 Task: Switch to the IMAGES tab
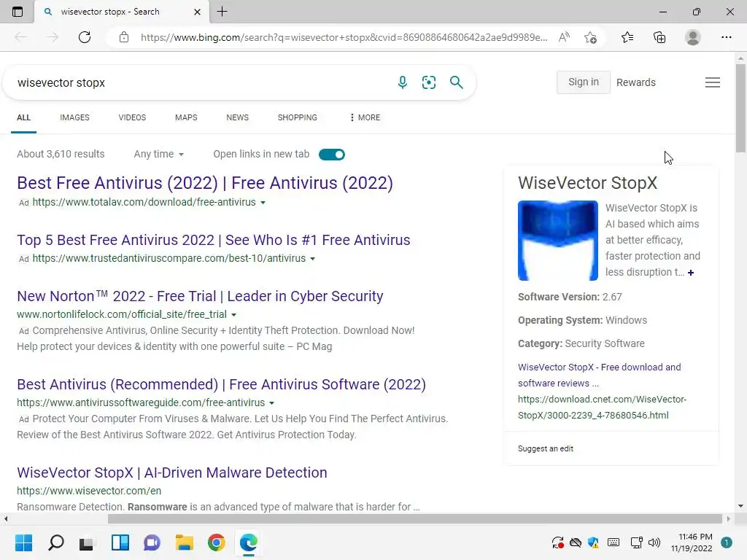coord(74,117)
